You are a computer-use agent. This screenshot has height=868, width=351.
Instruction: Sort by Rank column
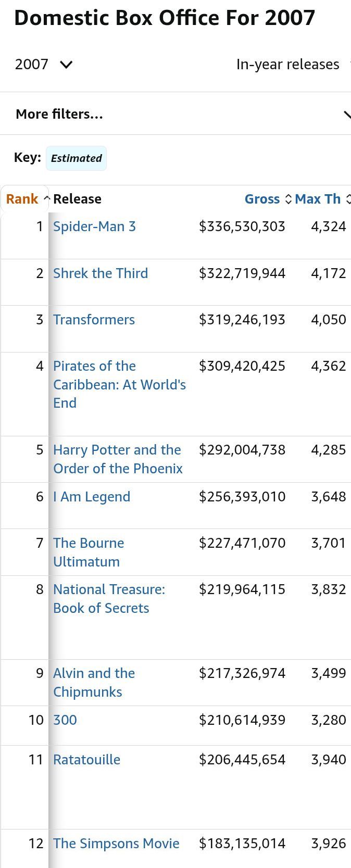[25, 199]
